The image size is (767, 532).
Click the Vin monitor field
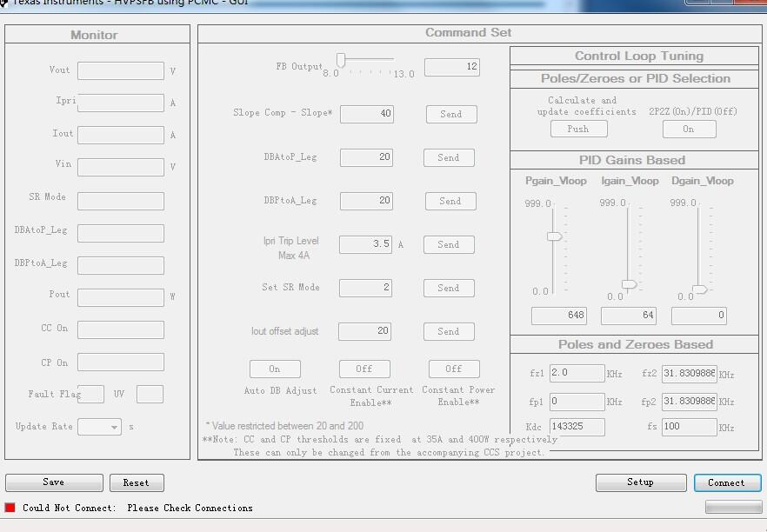pos(121,167)
